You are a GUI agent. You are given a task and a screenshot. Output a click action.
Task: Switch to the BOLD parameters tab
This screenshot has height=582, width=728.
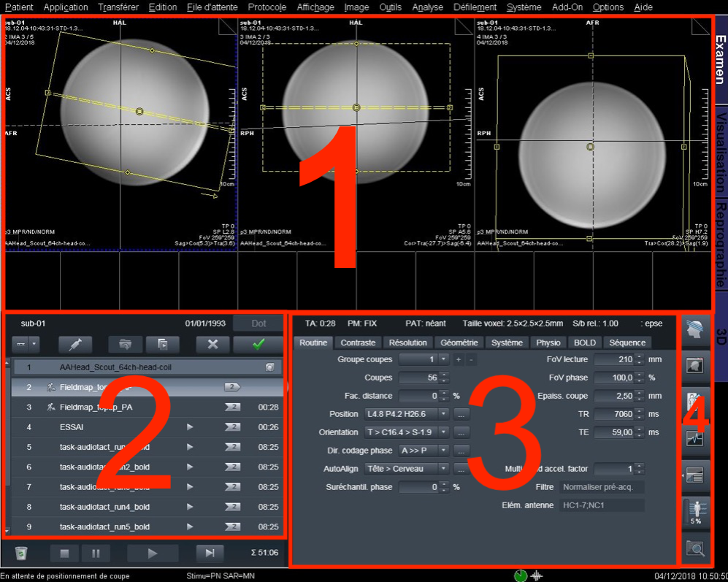584,342
